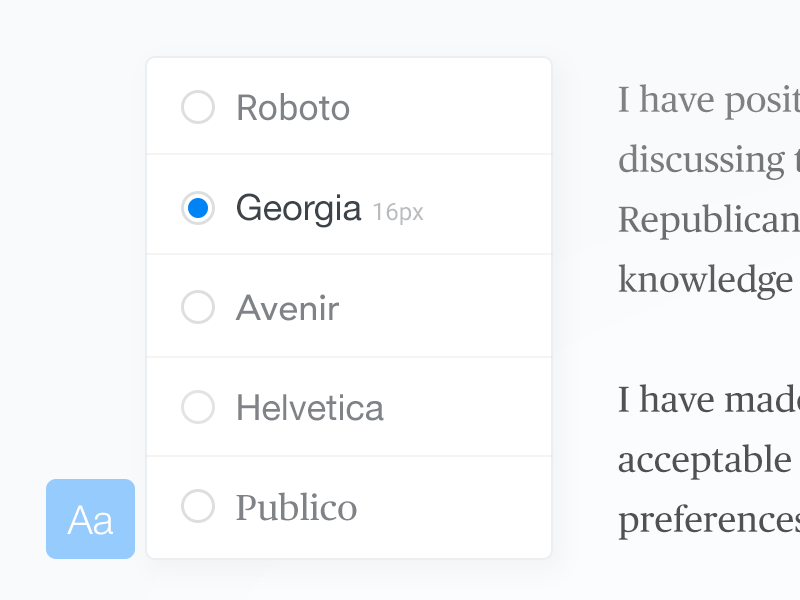The width and height of the screenshot is (800, 600).
Task: Click the word 'knowledge' in the article
Action: click(705, 280)
